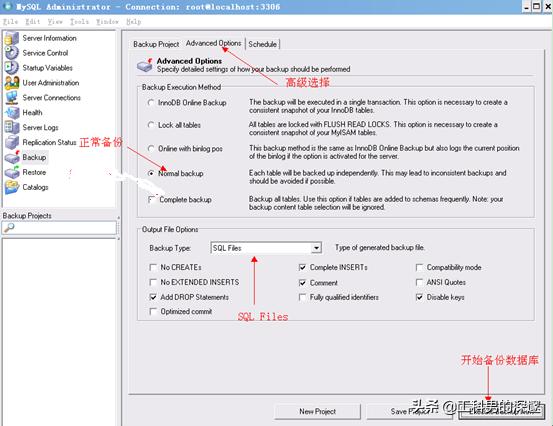Click the Restore icon in sidebar
Viewport: 553px width, 426px height.
click(x=12, y=172)
